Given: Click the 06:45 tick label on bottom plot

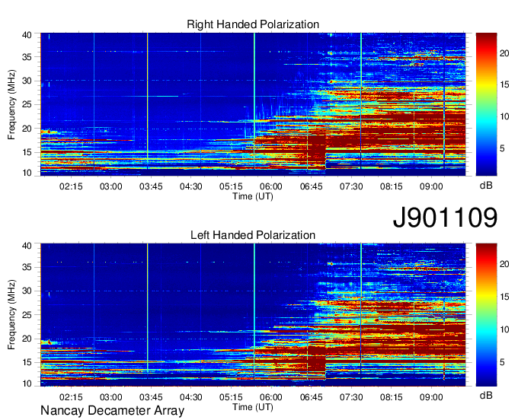Looking at the screenshot, I should [312, 397].
